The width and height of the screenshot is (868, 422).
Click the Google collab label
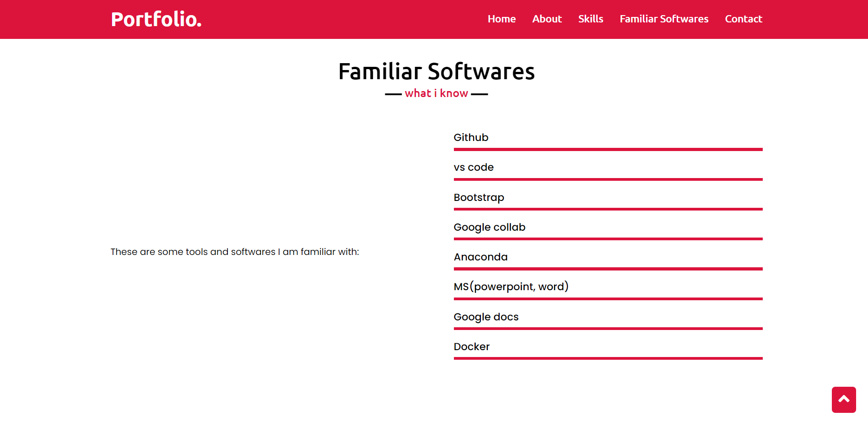click(489, 227)
